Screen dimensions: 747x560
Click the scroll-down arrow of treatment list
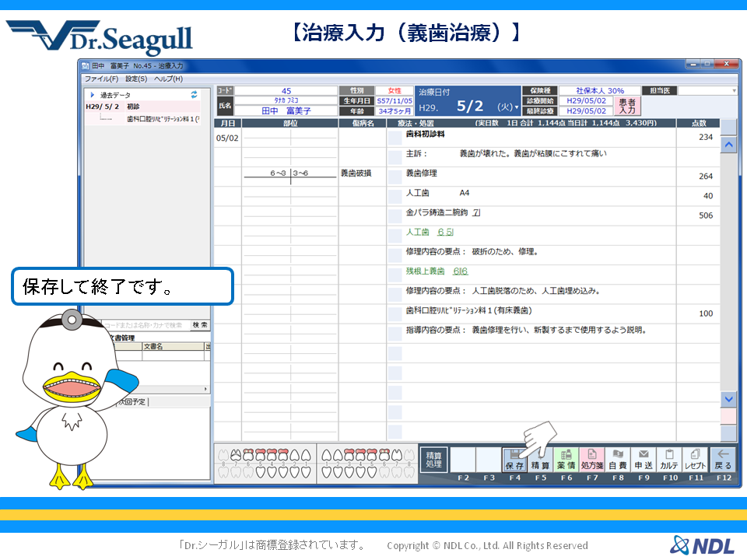(x=728, y=399)
